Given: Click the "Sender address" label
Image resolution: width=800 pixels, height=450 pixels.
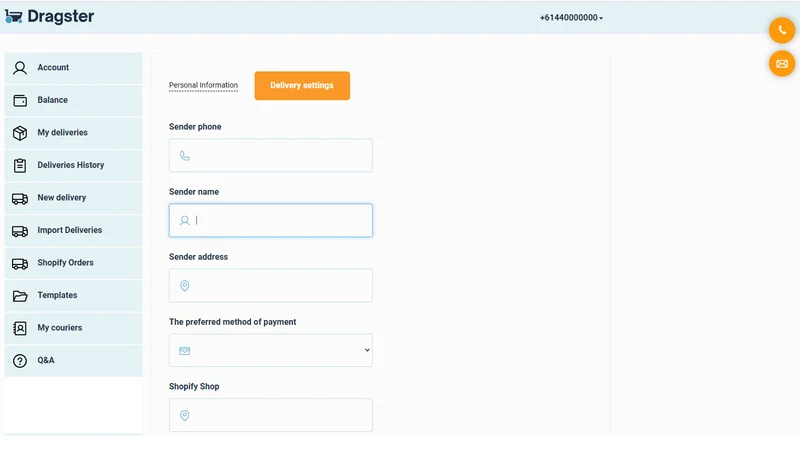Looking at the screenshot, I should 198,257.
